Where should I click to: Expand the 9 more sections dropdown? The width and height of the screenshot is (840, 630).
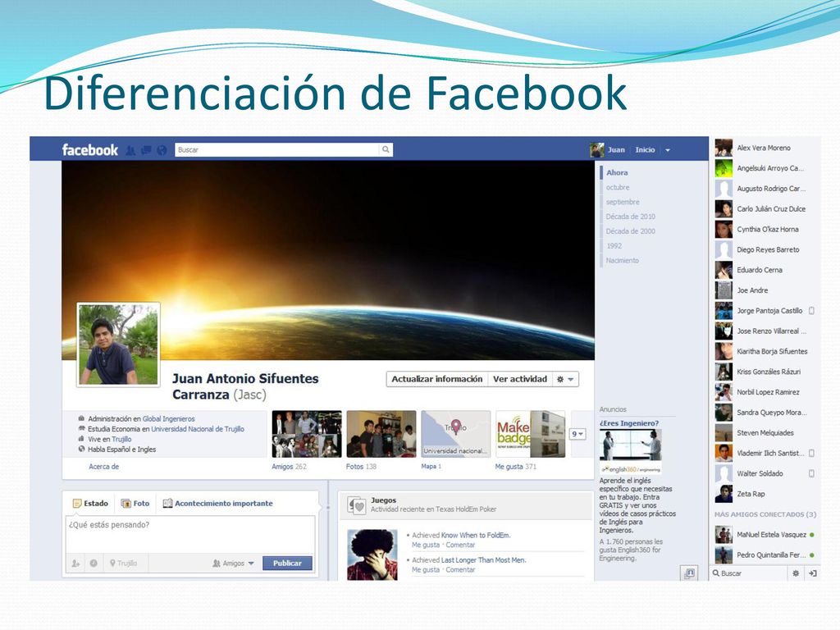(x=577, y=434)
